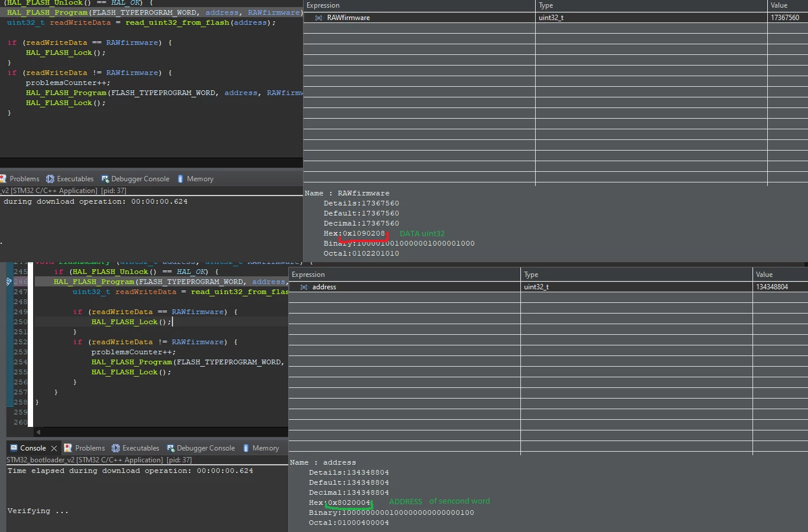Screen dimensions: 808x532
Task: Click the instruction pointer arrow at line 246
Action: coord(9,282)
